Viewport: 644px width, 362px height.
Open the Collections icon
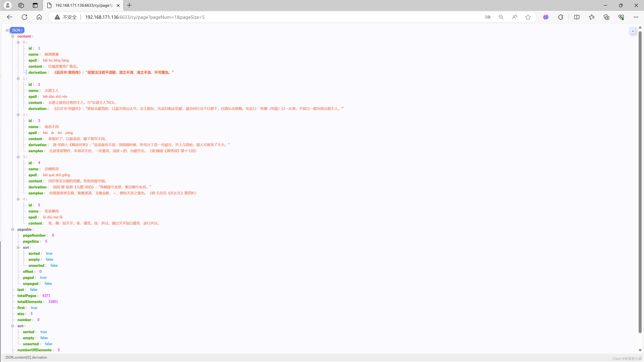[606, 17]
